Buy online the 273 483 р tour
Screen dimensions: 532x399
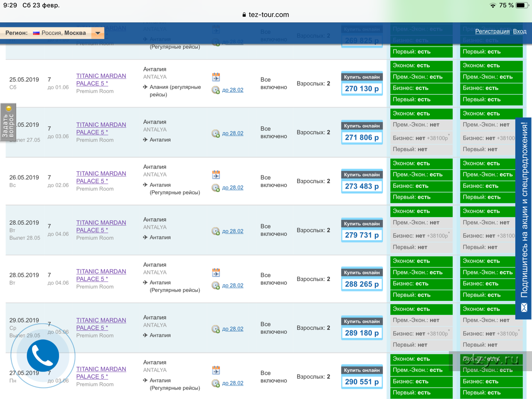point(362,182)
